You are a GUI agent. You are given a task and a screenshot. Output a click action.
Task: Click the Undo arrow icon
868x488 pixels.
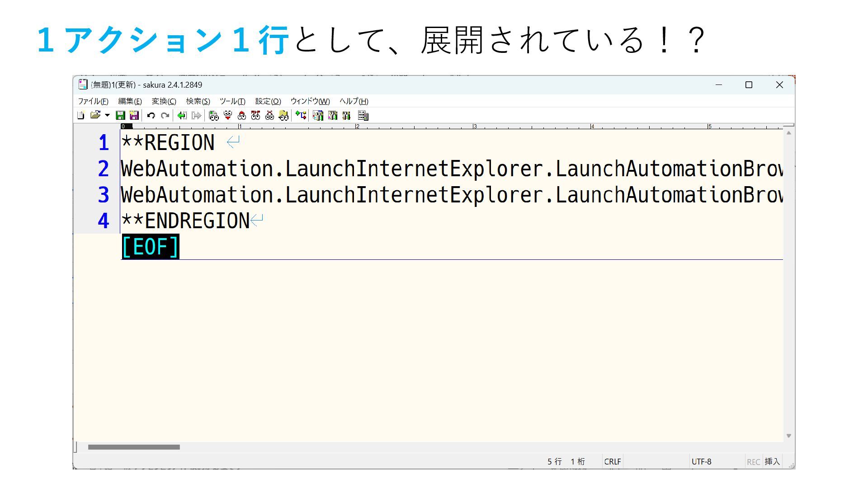[151, 116]
